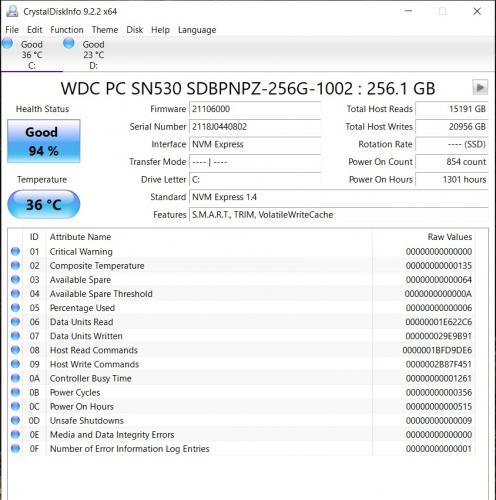The width and height of the screenshot is (496, 500).
Task: Click the CrystalDiskInfo app icon in title bar
Action: click(12, 11)
